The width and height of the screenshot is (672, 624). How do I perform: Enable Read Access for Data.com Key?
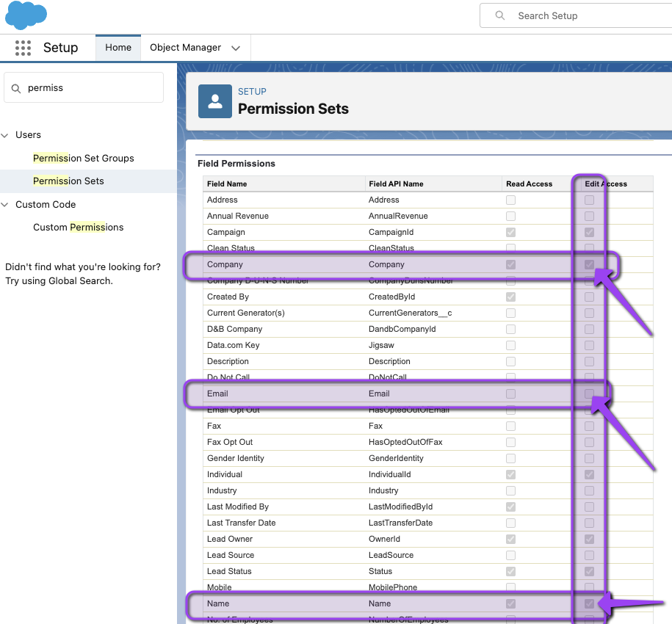510,345
